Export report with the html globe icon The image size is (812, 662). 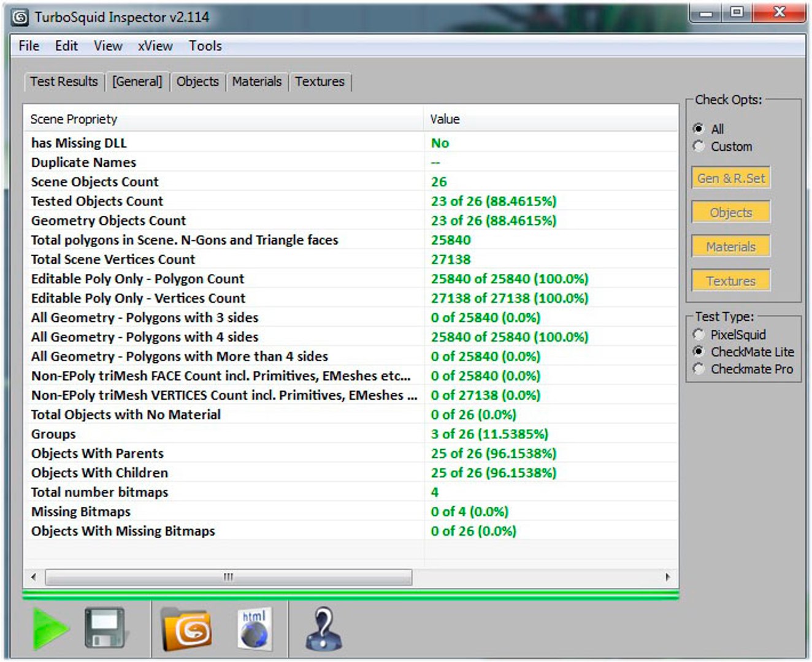[x=254, y=628]
